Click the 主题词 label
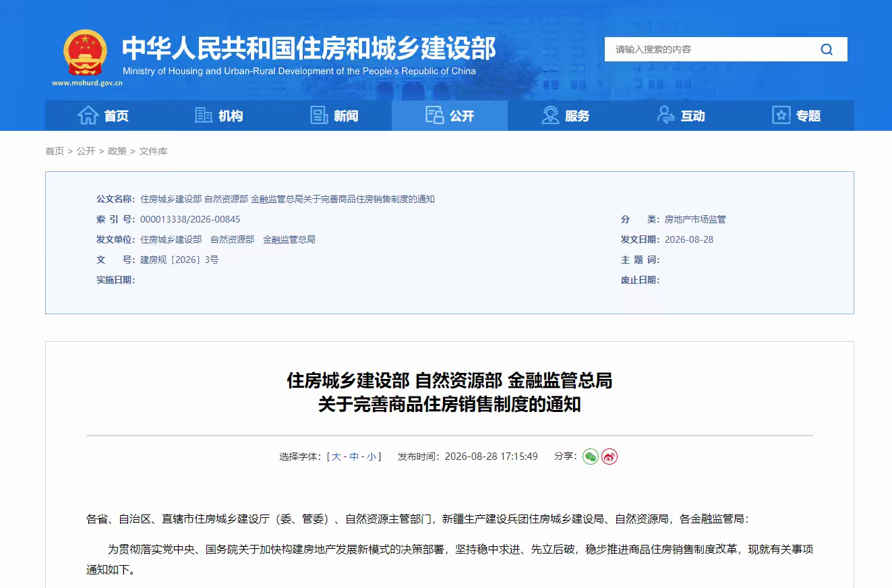 tap(641, 260)
